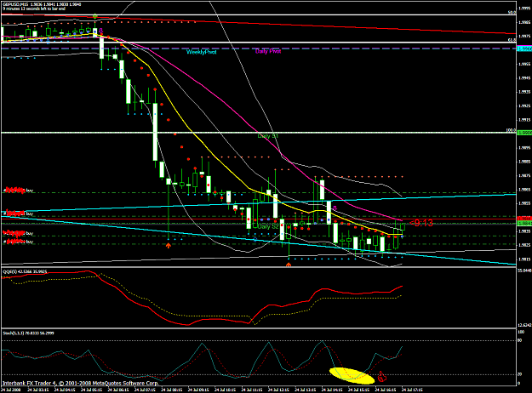
Task: Click the 1.9885 price scale value
Action: [x=524, y=162]
